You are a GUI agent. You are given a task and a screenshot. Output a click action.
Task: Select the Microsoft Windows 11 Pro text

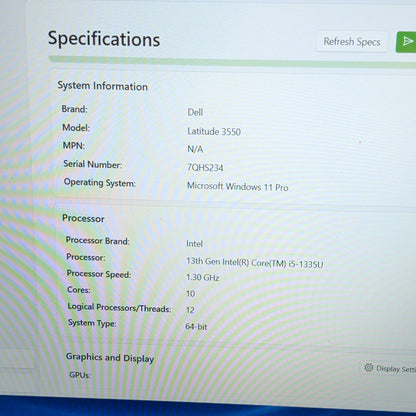(x=237, y=186)
